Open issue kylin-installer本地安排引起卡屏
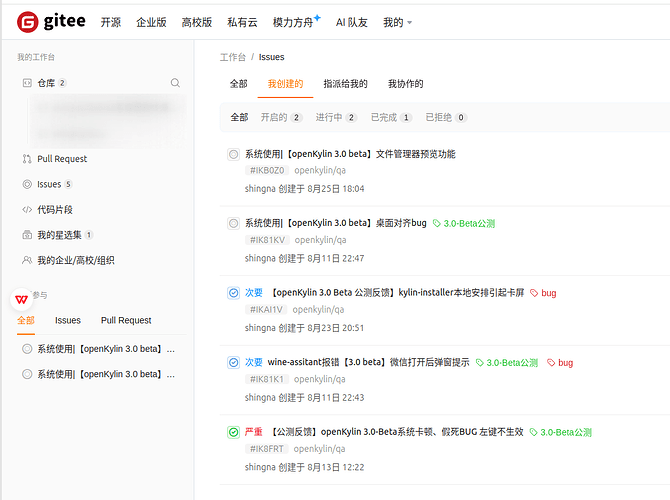This screenshot has width=670, height=500. [397, 293]
